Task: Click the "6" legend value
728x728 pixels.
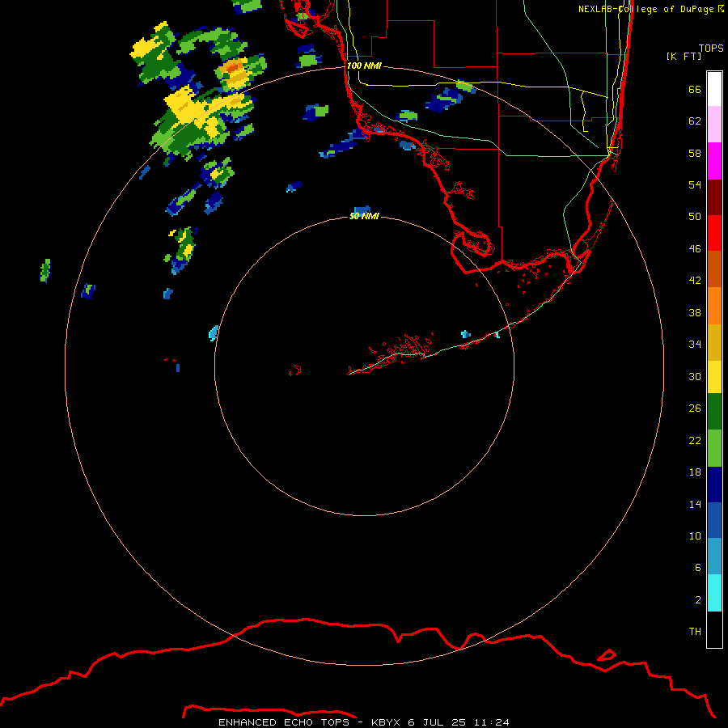Action: point(698,568)
